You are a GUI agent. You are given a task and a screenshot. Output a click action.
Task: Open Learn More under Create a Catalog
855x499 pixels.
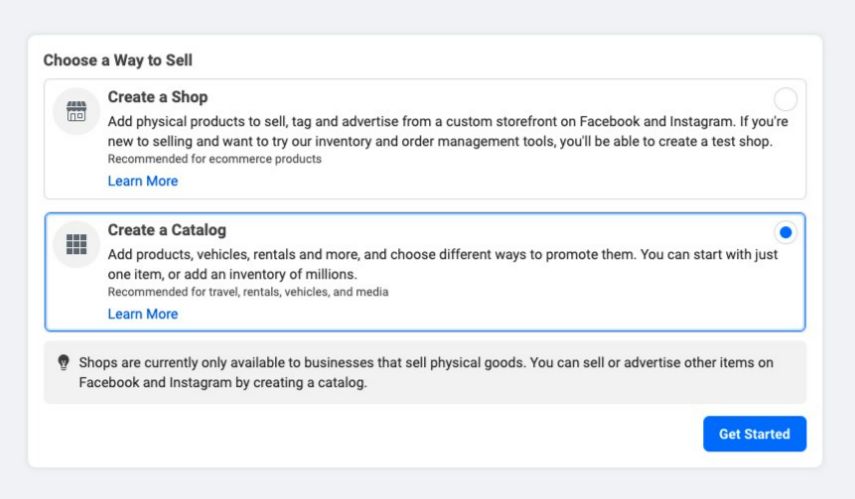[x=143, y=314]
